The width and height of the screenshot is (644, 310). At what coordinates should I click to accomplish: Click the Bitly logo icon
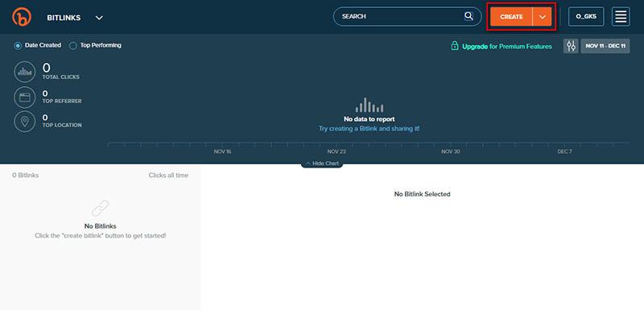pyautogui.click(x=22, y=17)
